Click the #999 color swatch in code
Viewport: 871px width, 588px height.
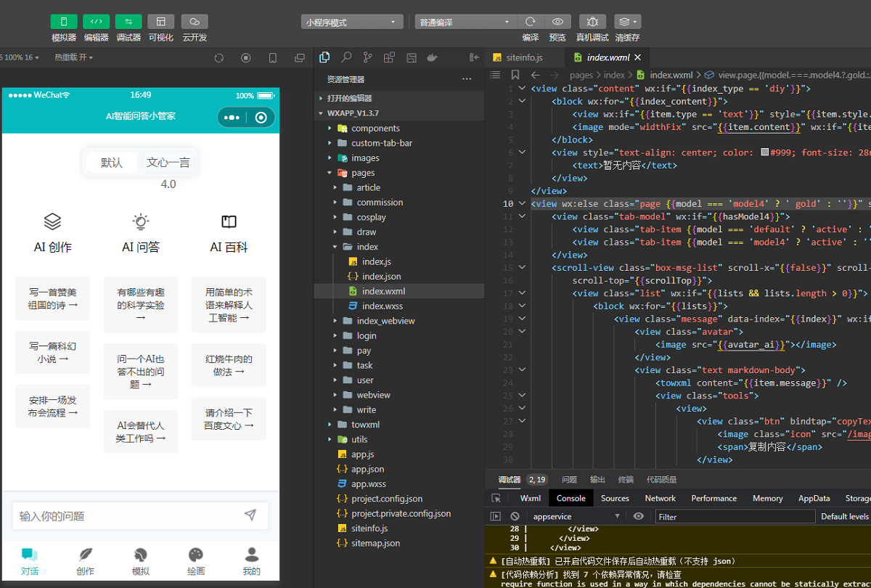764,152
